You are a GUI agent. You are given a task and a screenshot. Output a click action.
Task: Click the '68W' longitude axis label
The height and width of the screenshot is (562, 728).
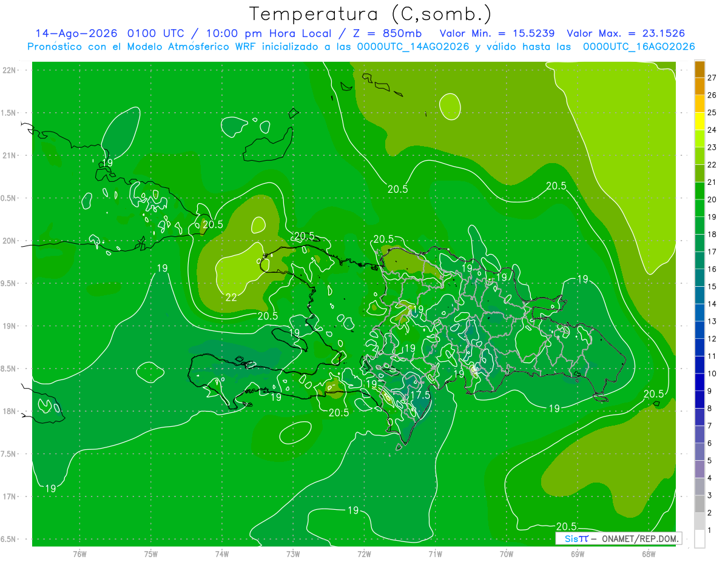point(649,554)
